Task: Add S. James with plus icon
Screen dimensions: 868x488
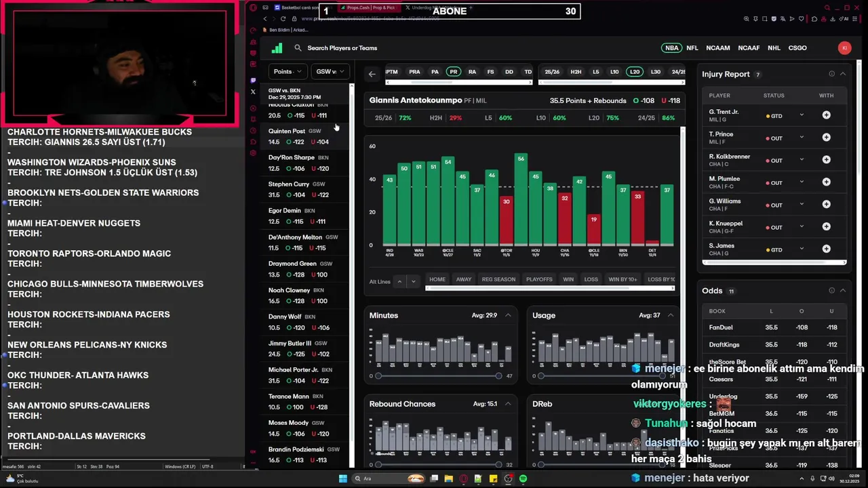Action: (x=826, y=249)
